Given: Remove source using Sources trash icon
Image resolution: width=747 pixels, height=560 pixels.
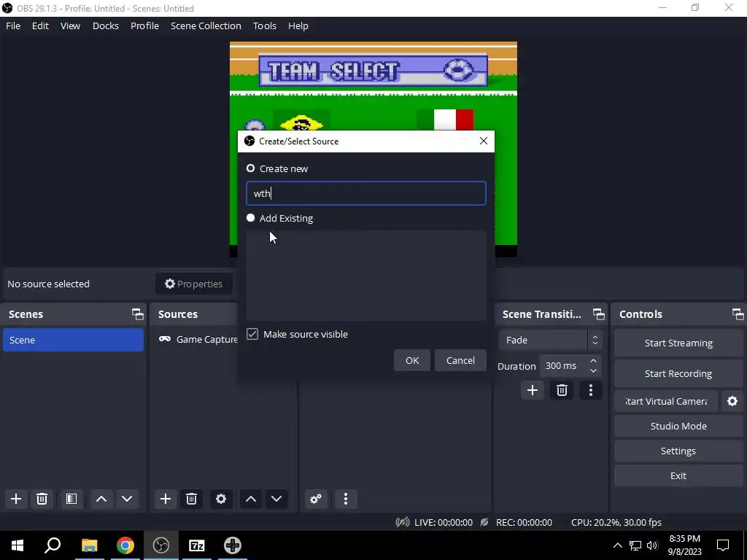Looking at the screenshot, I should (x=192, y=499).
